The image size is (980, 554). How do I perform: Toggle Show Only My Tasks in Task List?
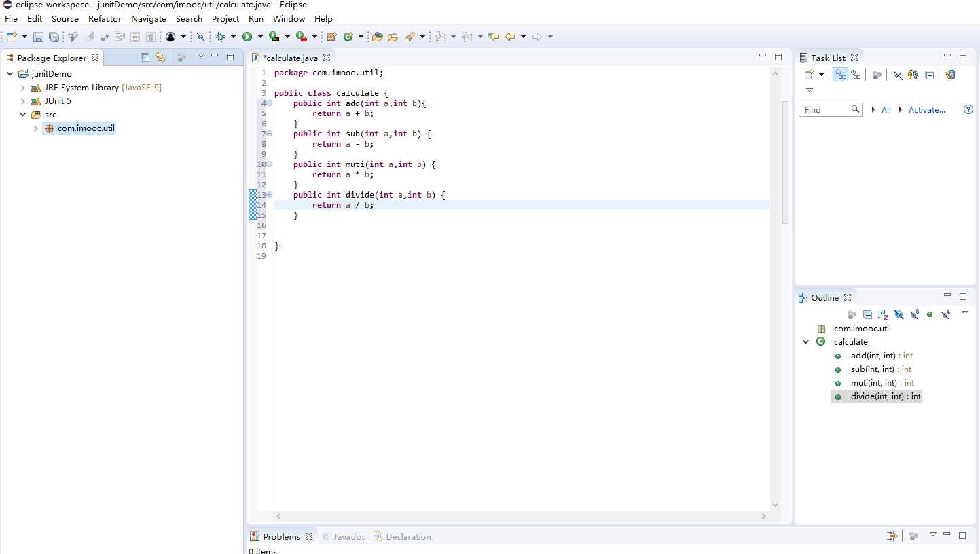tap(913, 75)
